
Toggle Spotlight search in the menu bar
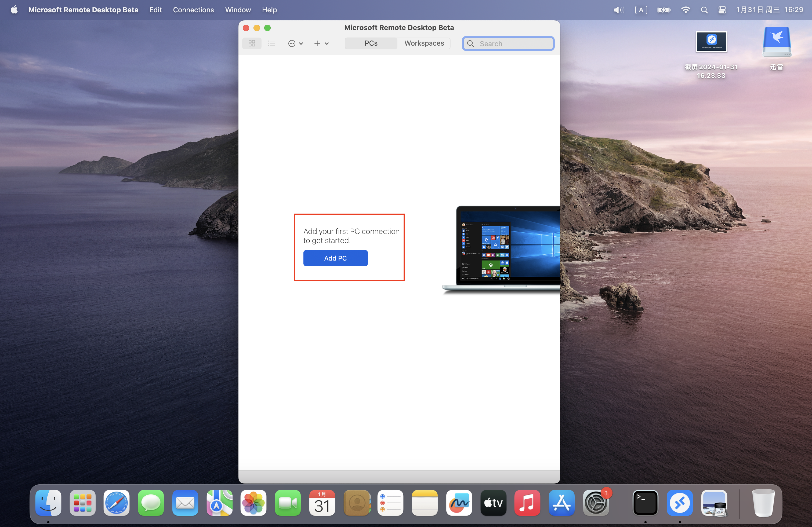704,10
